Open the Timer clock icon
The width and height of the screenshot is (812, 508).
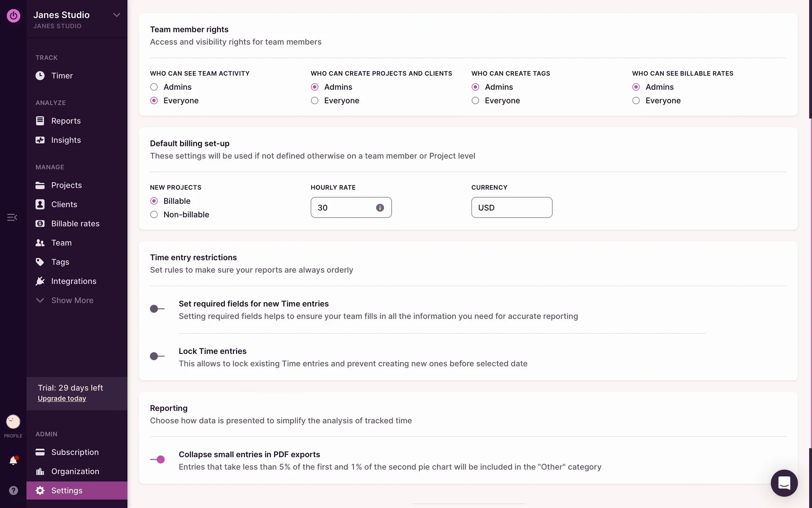point(40,76)
